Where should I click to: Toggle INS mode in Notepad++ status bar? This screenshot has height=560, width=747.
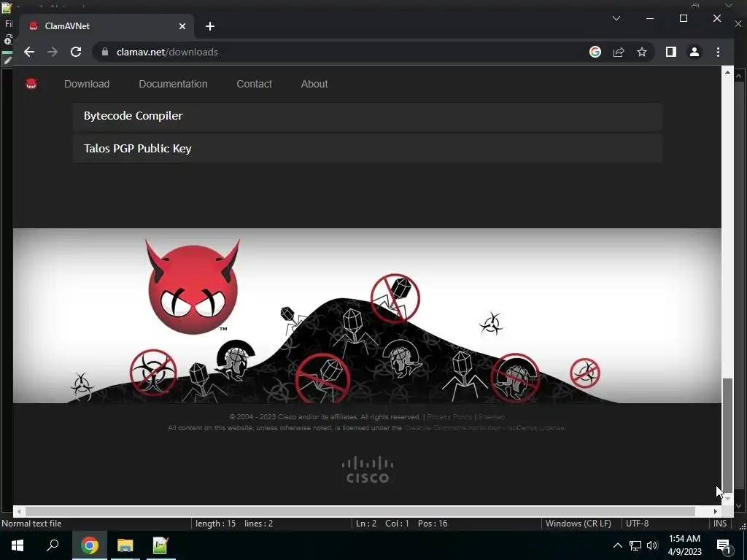click(x=720, y=524)
